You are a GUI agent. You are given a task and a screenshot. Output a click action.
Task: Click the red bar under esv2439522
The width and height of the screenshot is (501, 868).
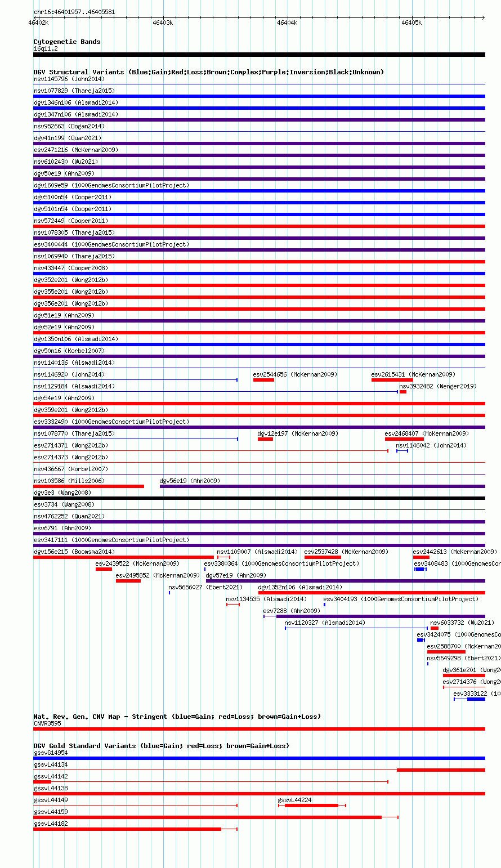pyautogui.click(x=104, y=569)
